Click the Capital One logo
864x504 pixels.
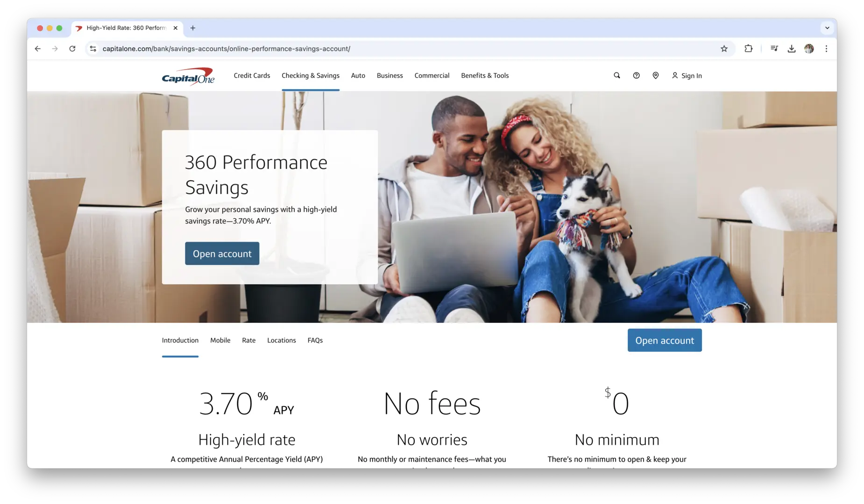click(188, 76)
